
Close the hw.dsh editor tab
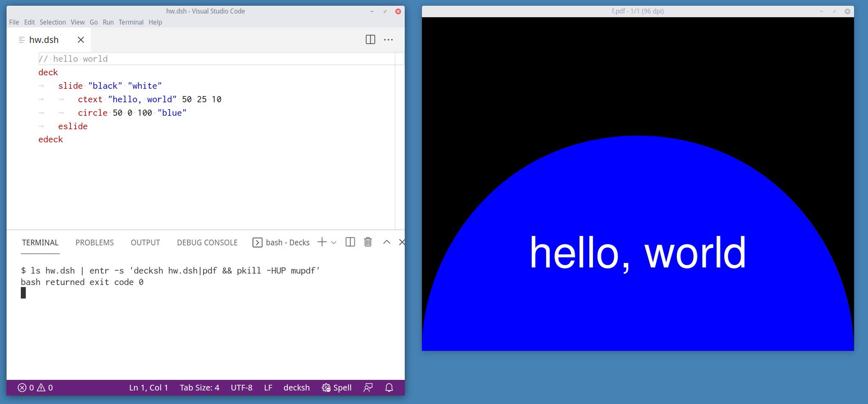[x=81, y=40]
